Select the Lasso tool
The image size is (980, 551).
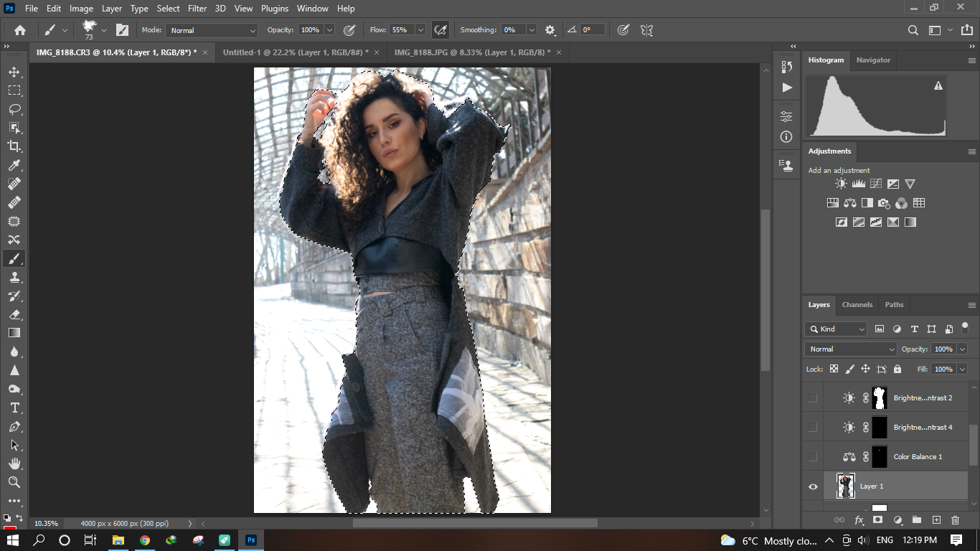14,109
